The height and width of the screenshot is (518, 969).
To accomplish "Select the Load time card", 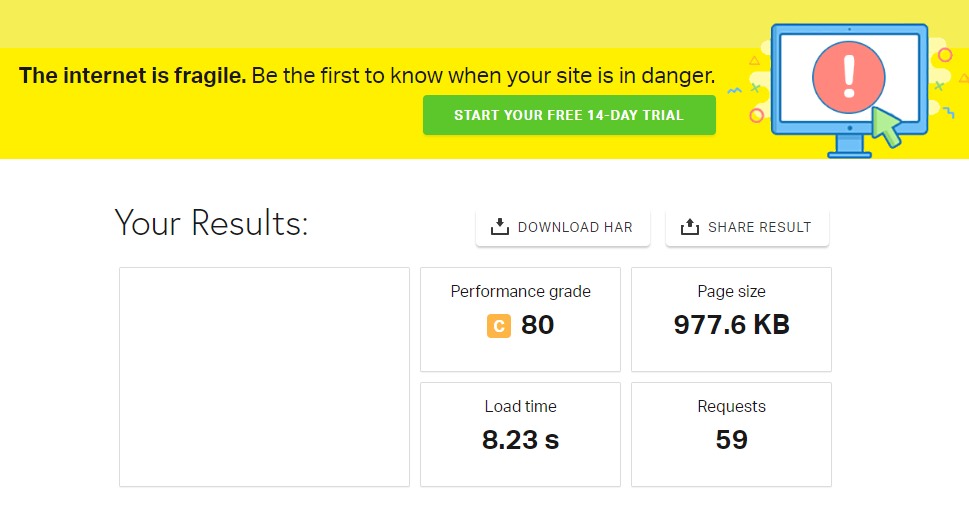I will [x=520, y=435].
